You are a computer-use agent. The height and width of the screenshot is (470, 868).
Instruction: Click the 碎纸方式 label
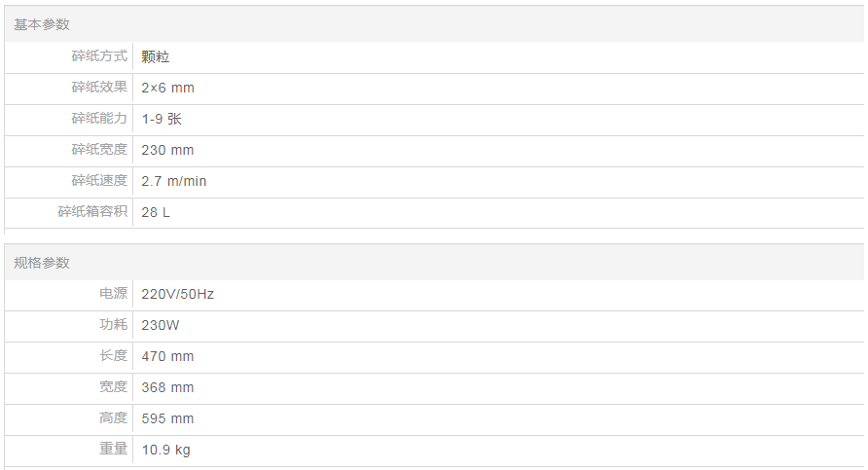[x=99, y=56]
